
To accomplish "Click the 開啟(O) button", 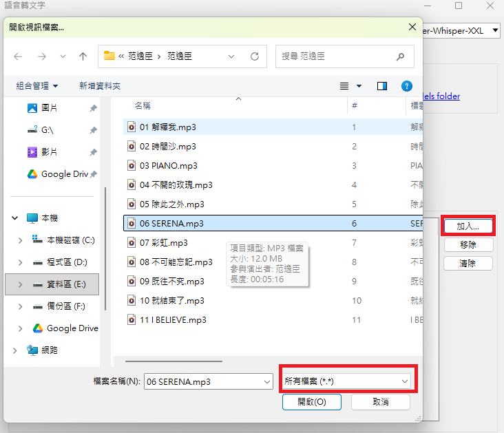I will tap(312, 402).
